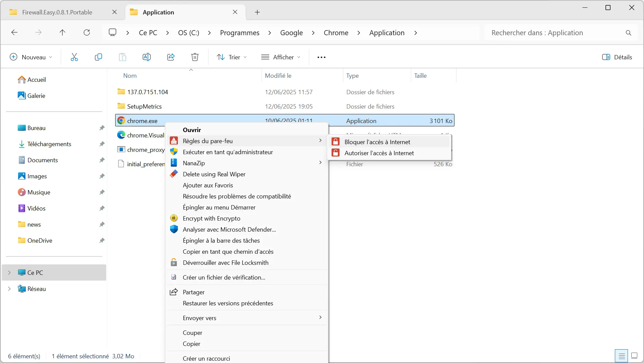644x363 pixels.
Task: Go up one folder level arrow
Action: pos(62,33)
